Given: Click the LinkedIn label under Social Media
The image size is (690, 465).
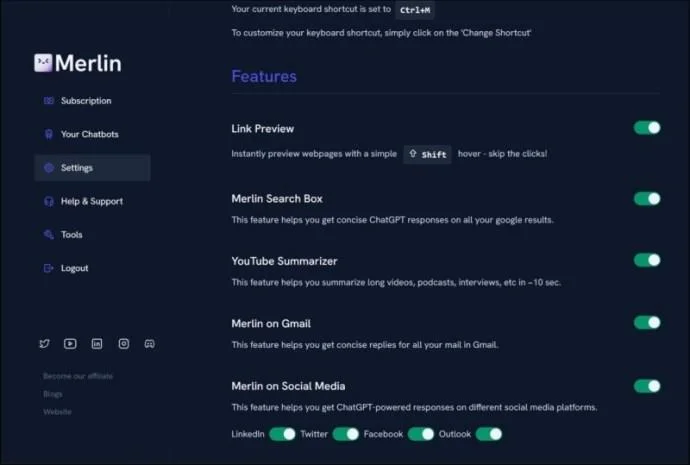Looking at the screenshot, I should (248, 434).
